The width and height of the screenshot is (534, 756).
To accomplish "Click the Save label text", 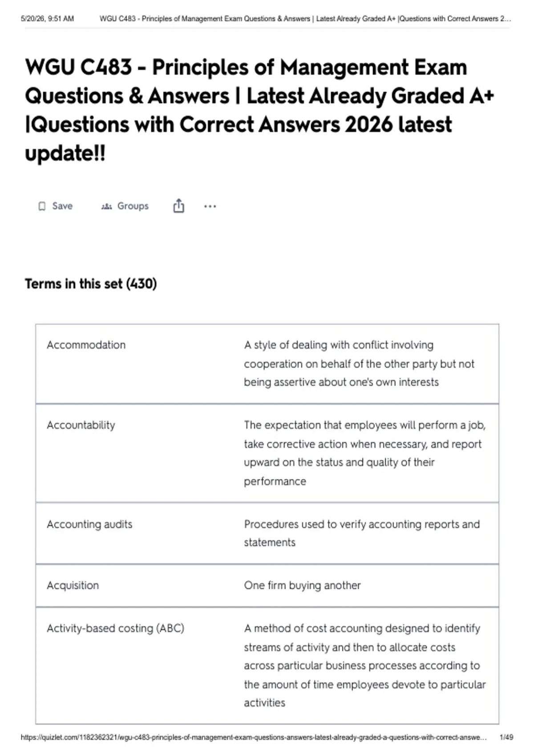I will [x=62, y=206].
